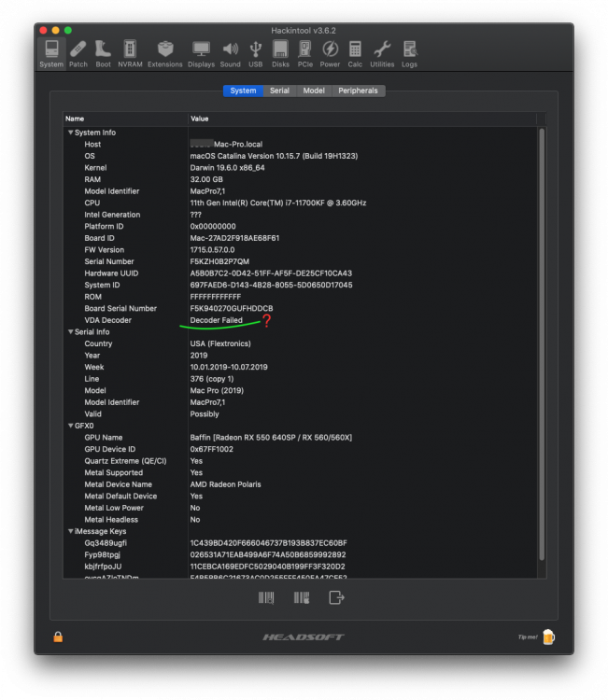Screen dimensions: 608x700
Task: Select the Week row
Action: point(300,367)
